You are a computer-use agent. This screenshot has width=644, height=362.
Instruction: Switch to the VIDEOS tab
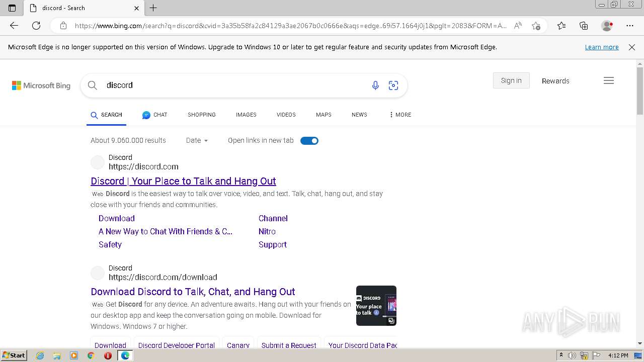(x=286, y=115)
